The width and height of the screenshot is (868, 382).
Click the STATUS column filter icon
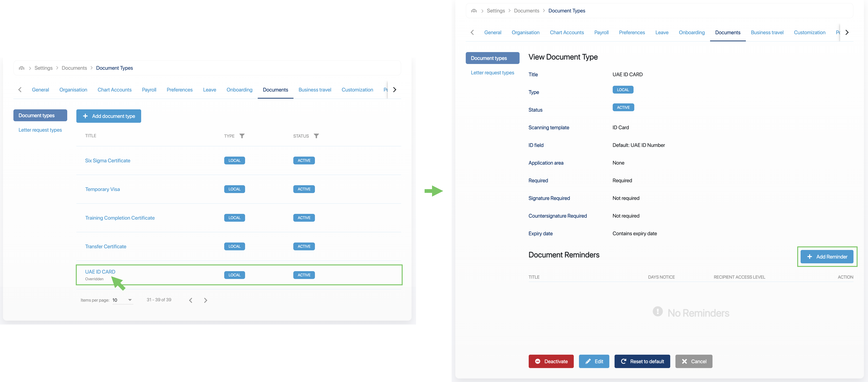coord(316,136)
